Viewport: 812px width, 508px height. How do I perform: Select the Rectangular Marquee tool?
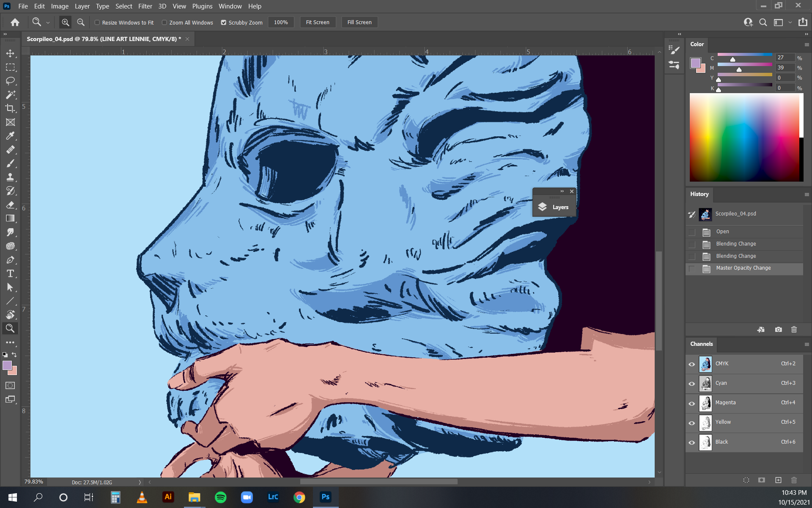pos(10,67)
